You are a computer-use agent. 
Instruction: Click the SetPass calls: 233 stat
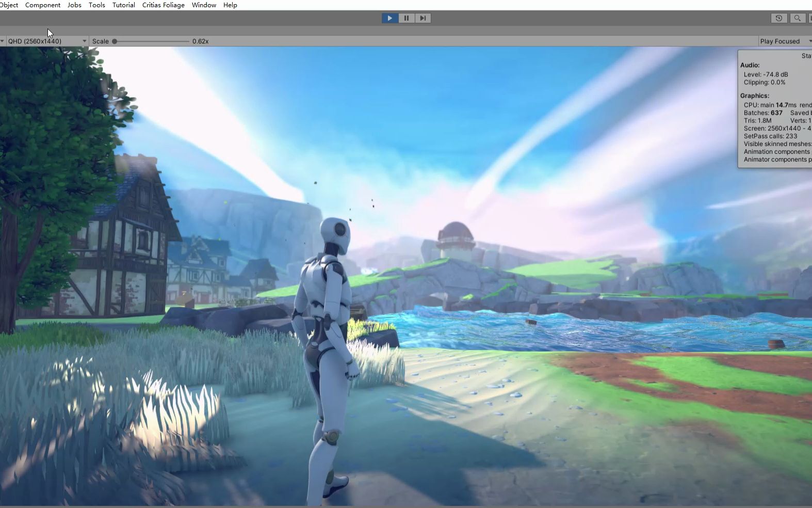[x=770, y=136]
